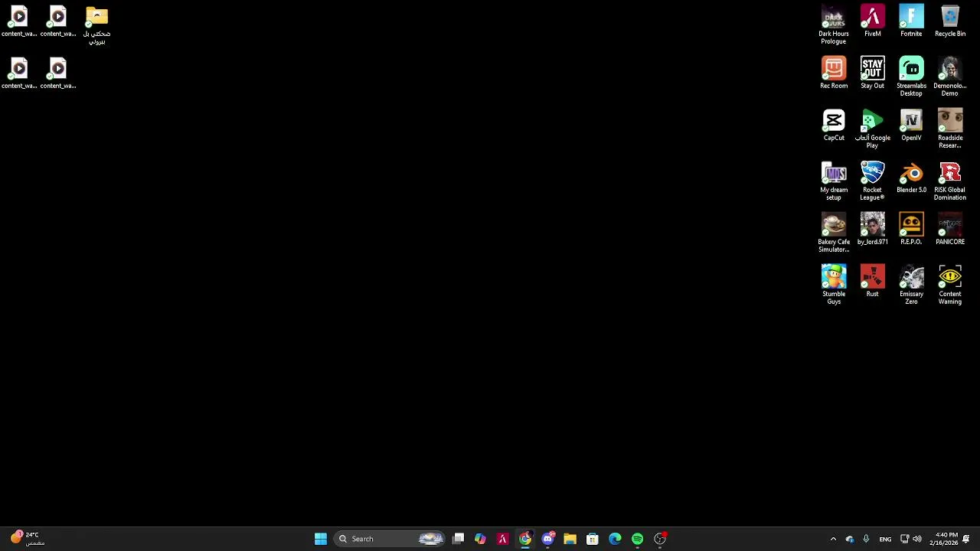980x551 pixels.
Task: Switch to Google Chrome in the taskbar
Action: click(x=525, y=539)
